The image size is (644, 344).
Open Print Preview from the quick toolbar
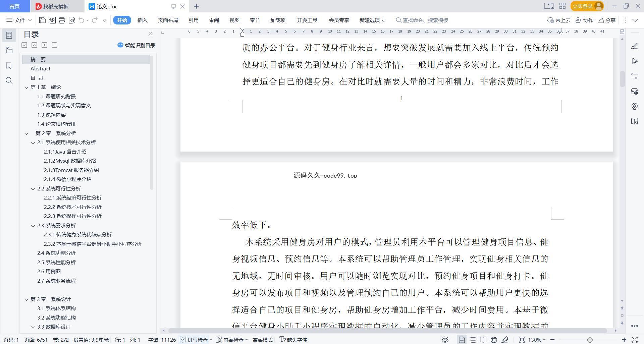pos(71,20)
